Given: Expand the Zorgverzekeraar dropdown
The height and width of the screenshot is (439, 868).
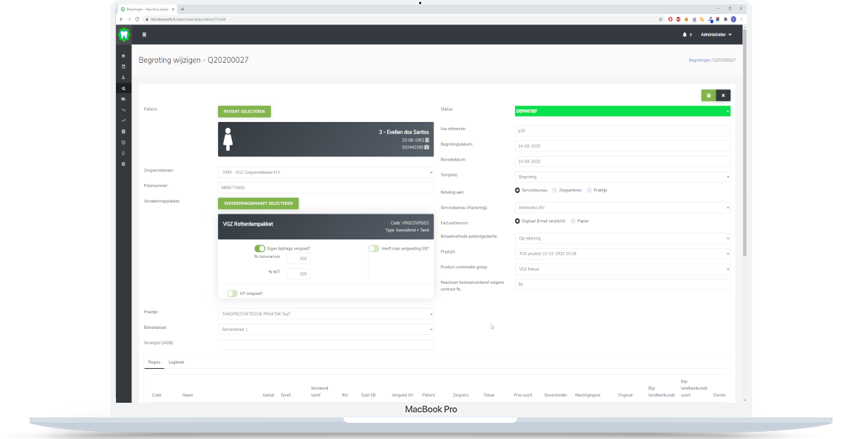Looking at the screenshot, I should 325,172.
